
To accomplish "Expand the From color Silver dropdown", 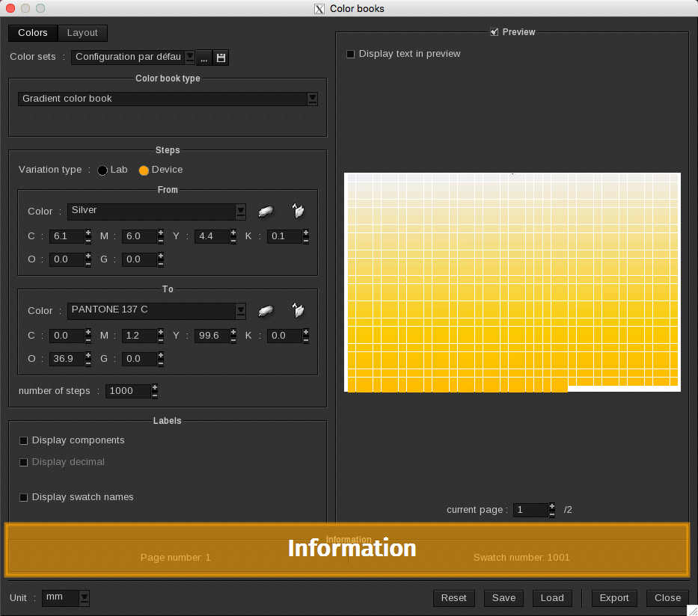I will click(x=240, y=212).
